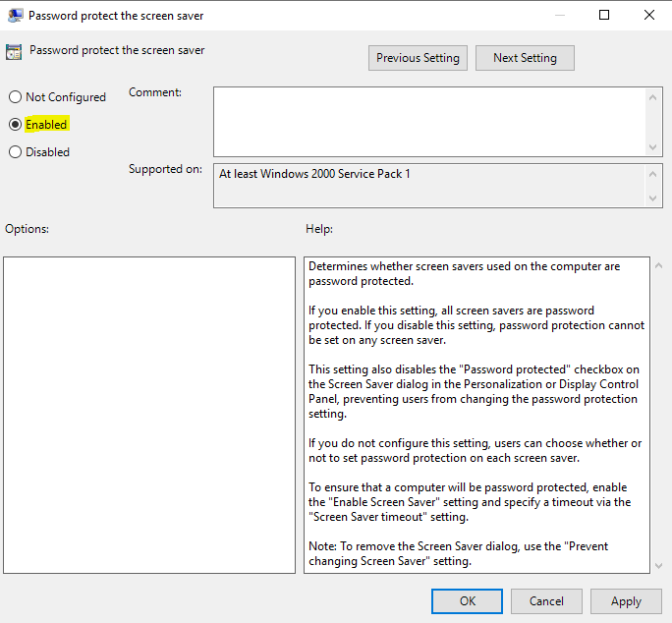Set the policy to Disabled
Viewport: 672px width, 623px height.
tap(15, 152)
